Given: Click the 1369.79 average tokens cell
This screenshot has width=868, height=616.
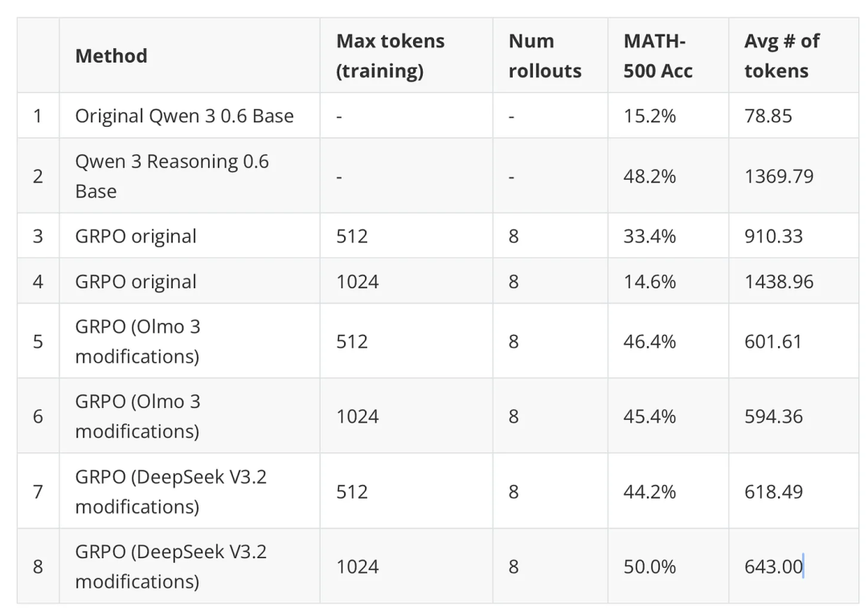Looking at the screenshot, I should (779, 176).
